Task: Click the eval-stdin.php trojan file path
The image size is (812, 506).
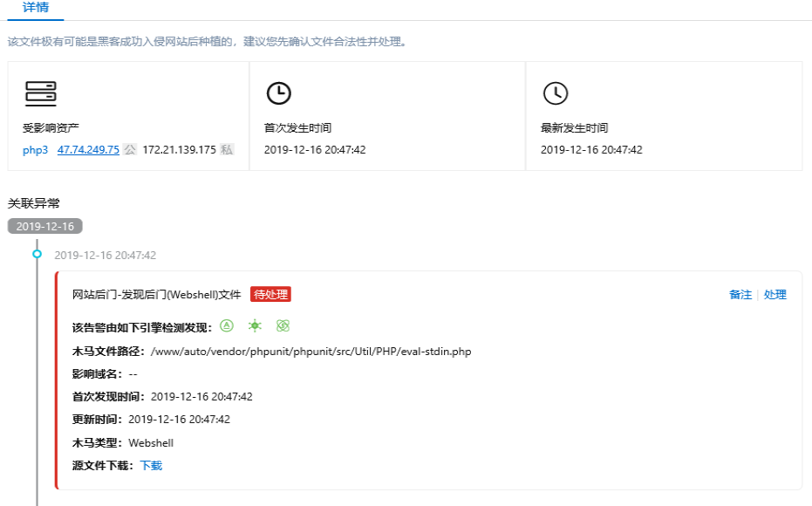Action: pyautogui.click(x=310, y=352)
